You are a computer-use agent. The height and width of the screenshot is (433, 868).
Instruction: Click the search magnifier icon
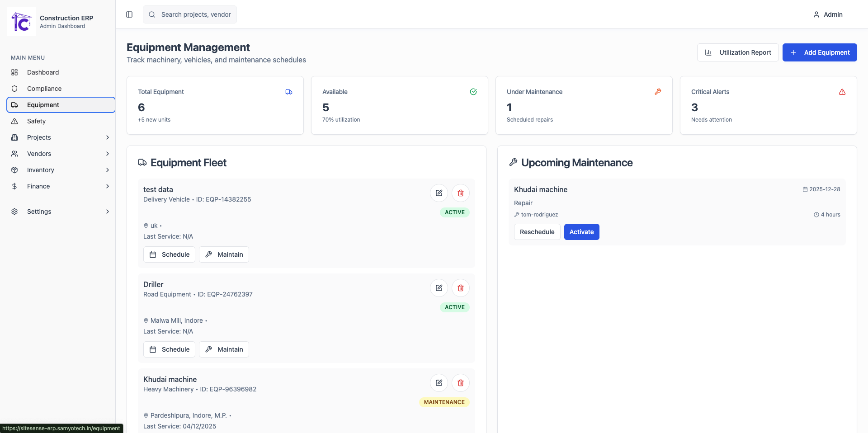coord(152,14)
